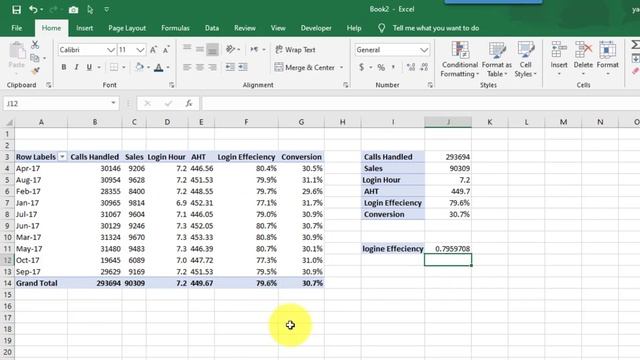Click Delete cells button
640x360 pixels.
coord(583,59)
